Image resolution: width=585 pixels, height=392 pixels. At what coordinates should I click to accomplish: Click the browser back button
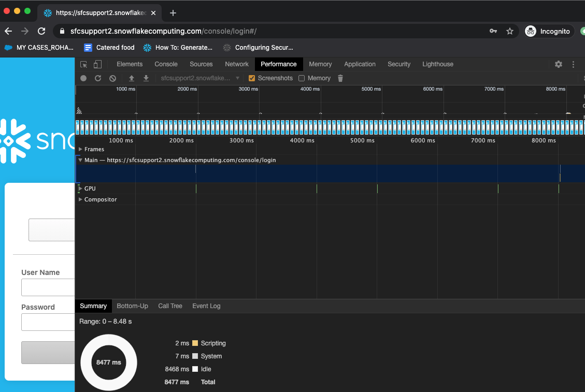[x=8, y=31]
